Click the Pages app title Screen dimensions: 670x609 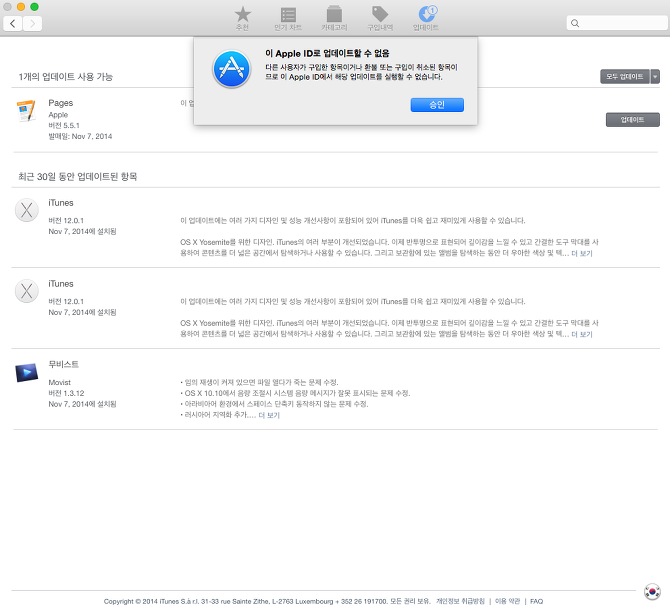tap(61, 103)
